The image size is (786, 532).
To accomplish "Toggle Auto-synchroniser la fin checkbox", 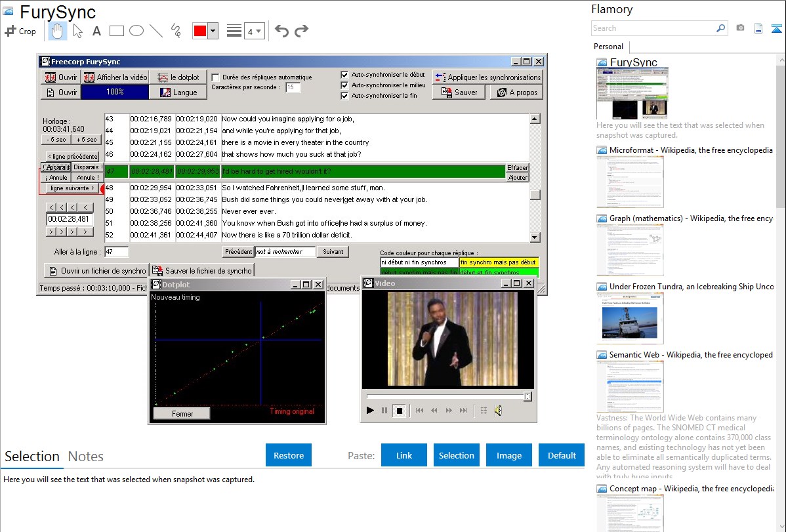I will click(x=344, y=96).
